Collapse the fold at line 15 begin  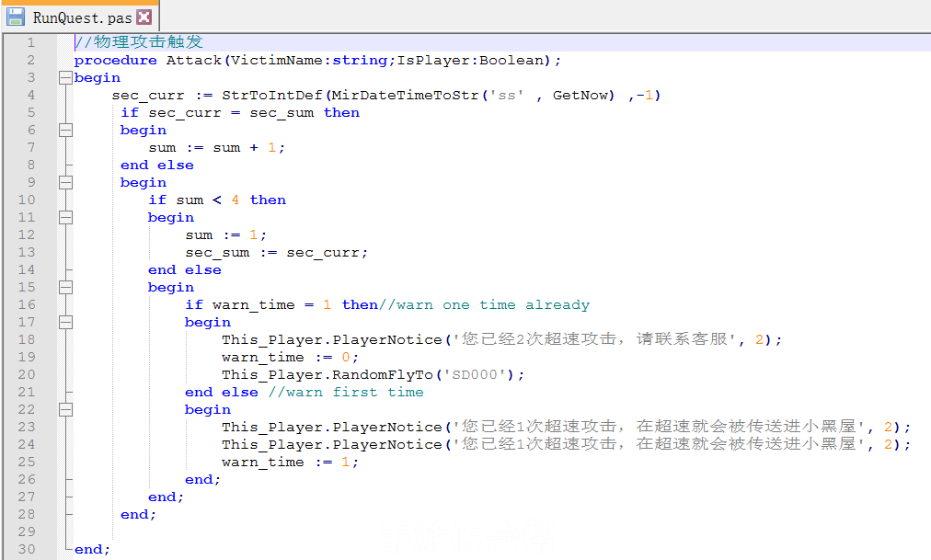click(x=65, y=287)
